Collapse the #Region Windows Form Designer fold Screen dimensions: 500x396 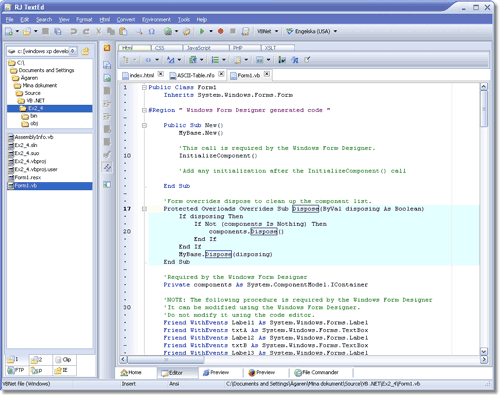click(144, 110)
